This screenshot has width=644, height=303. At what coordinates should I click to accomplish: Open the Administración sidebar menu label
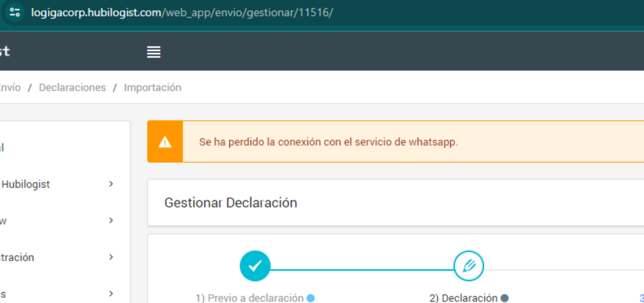click(x=17, y=257)
